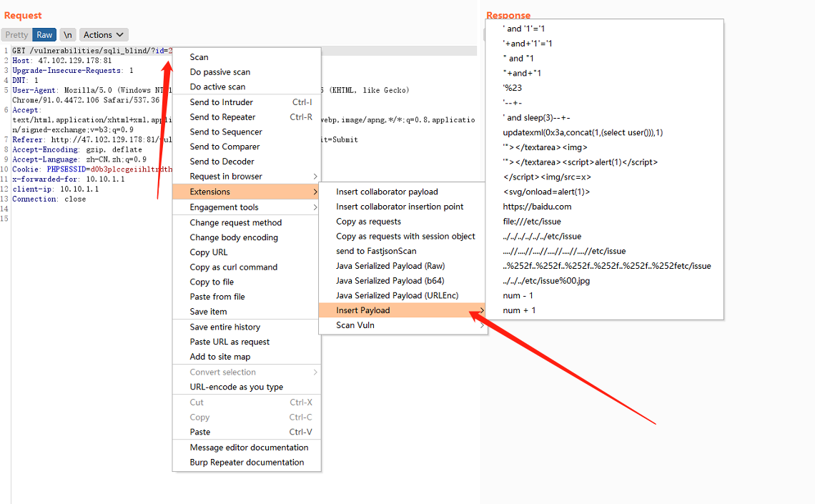Click Save item
The image size is (815, 504).
pos(247,312)
